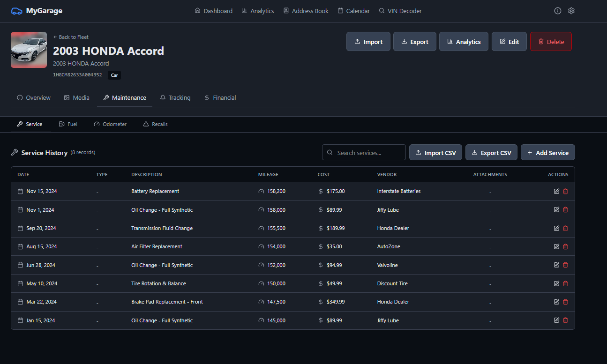
Task: Click the red Delete vehicle button
Action: tap(551, 42)
